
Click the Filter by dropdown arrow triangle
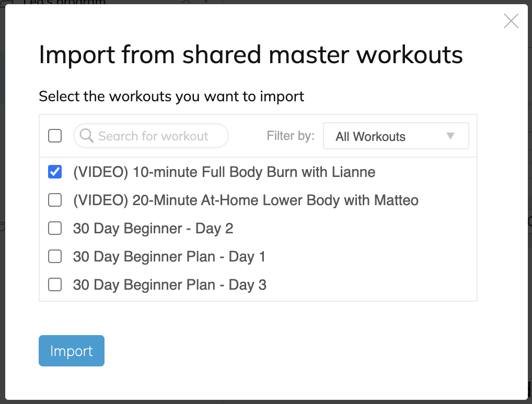point(450,136)
